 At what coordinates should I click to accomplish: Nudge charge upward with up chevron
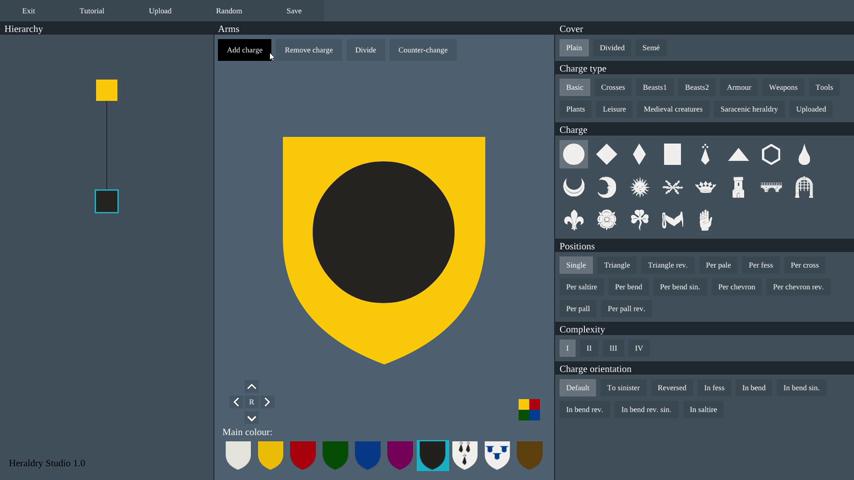coord(252,386)
